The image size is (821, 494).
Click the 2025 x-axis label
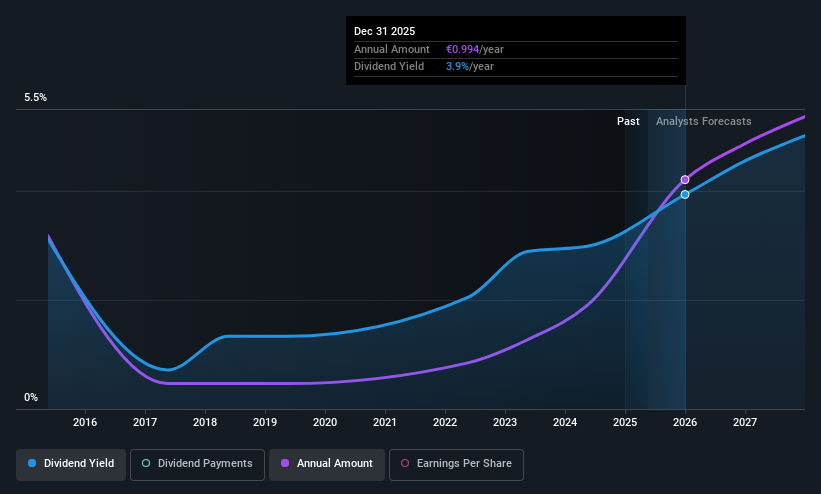pos(625,422)
